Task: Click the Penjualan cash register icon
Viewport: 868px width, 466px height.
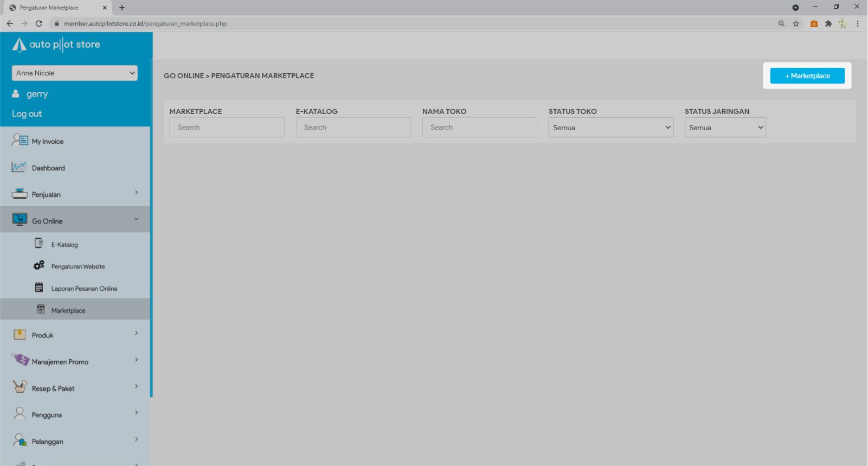Action: point(20,194)
